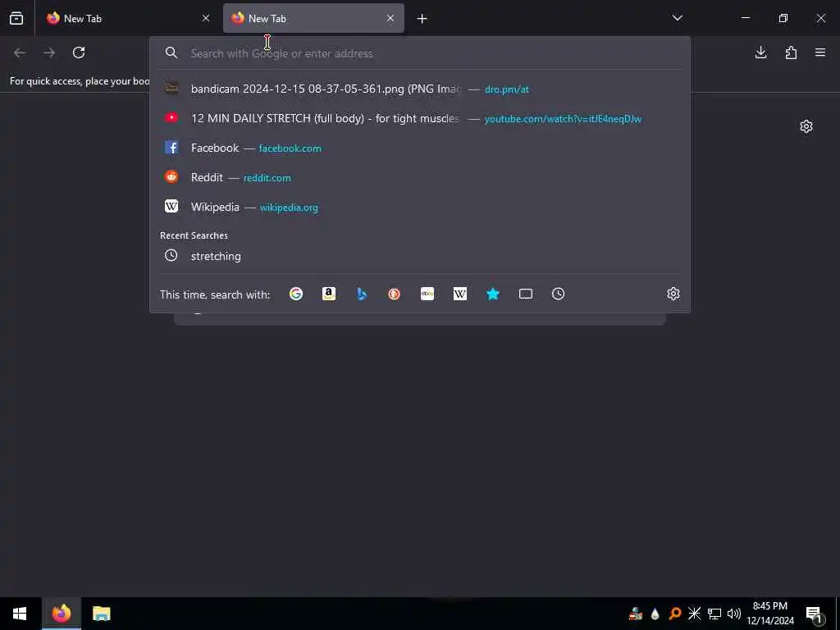Search bookmarks via the star icon
The width and height of the screenshot is (840, 630).
493,294
